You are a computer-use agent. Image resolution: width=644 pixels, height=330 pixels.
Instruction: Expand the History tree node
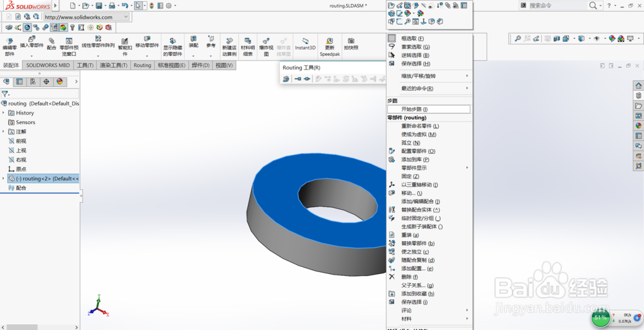pyautogui.click(x=4, y=113)
